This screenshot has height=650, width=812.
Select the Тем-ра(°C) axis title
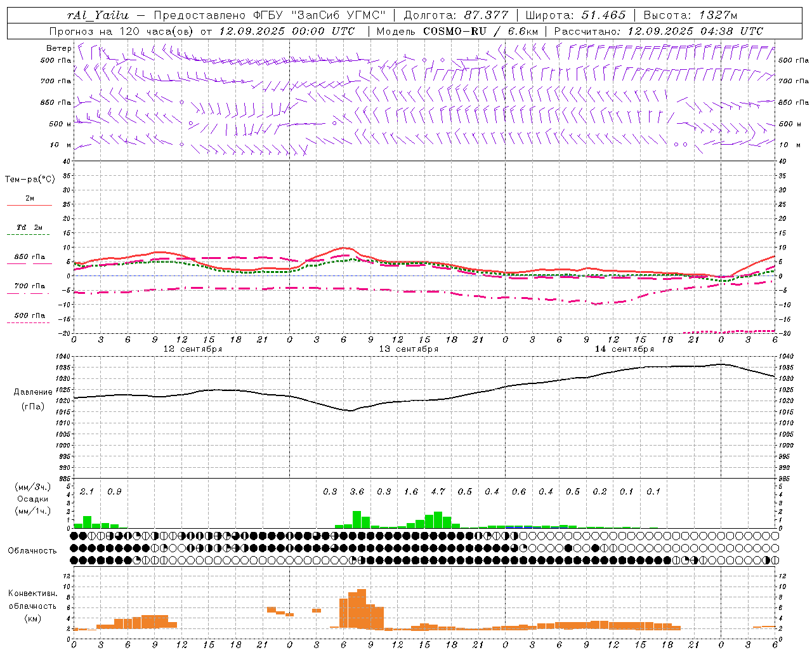tap(30, 180)
